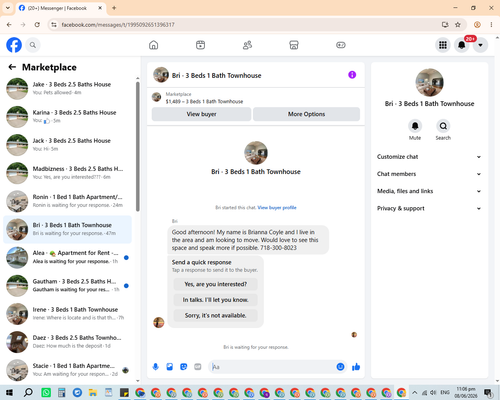The width and height of the screenshot is (500, 400).
Task: Click the Marketplace listing thumbnail under header
Action: pos(156,97)
